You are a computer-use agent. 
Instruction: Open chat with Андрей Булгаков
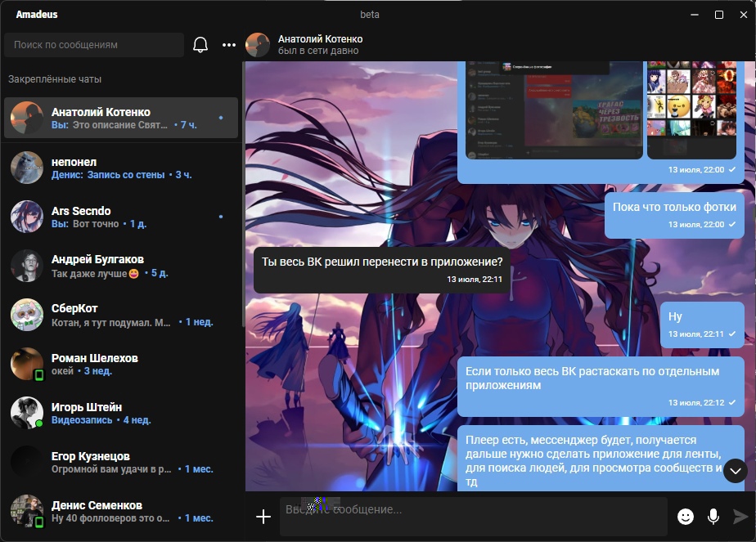click(x=121, y=266)
